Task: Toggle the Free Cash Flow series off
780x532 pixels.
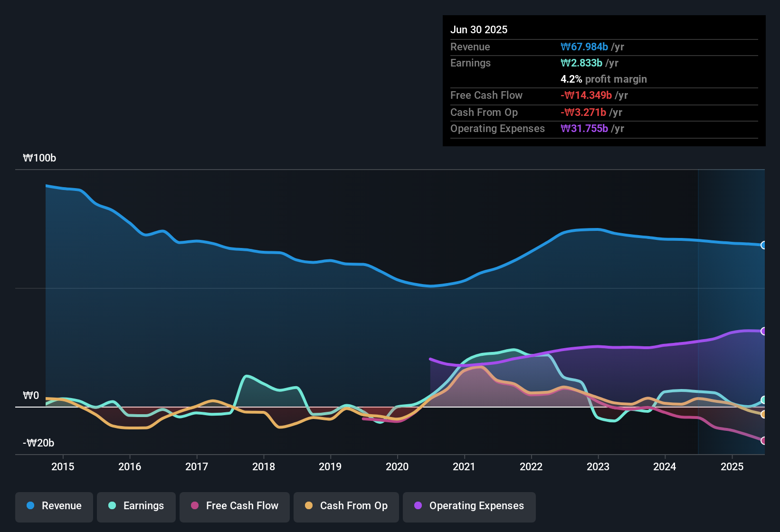Action: [x=234, y=506]
